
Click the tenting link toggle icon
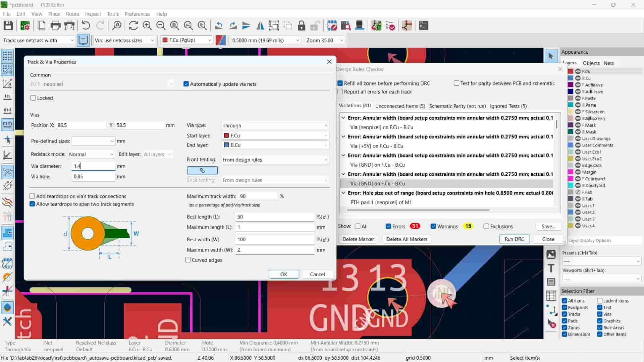pyautogui.click(x=202, y=171)
